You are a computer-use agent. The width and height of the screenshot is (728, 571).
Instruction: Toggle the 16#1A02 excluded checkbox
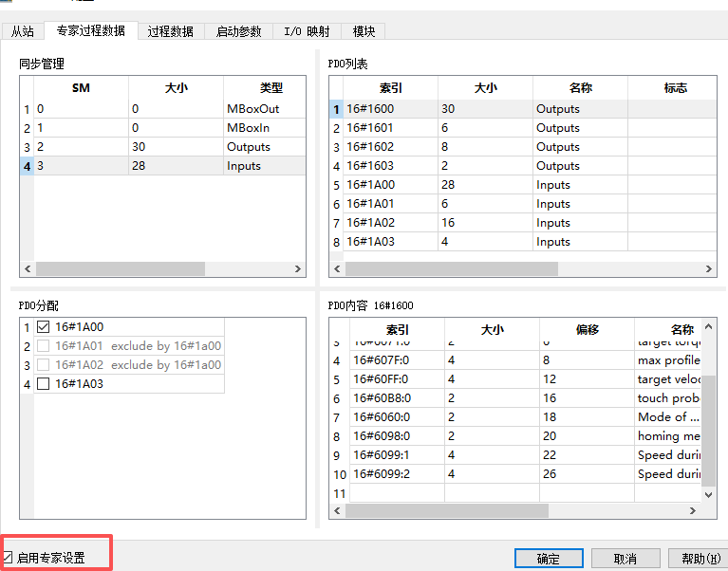pos(43,365)
